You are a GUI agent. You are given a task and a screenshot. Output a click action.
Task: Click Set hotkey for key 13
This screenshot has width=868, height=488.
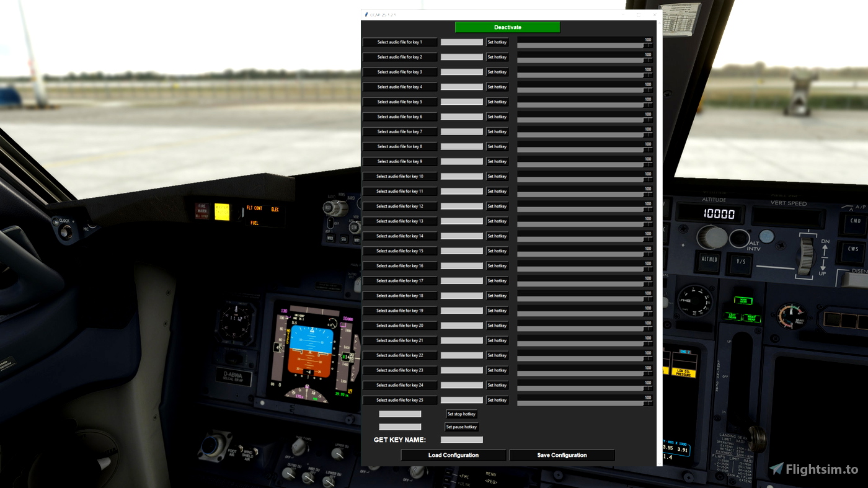coord(497,221)
